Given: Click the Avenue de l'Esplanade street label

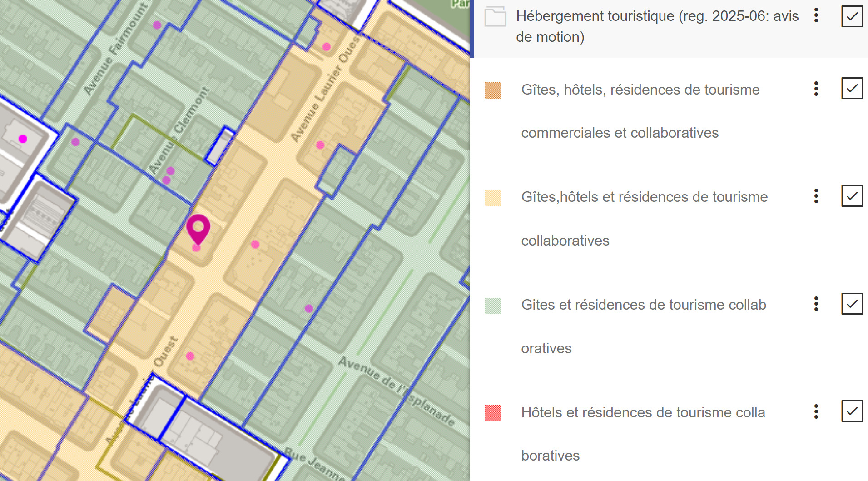Looking at the screenshot, I should tap(397, 391).
